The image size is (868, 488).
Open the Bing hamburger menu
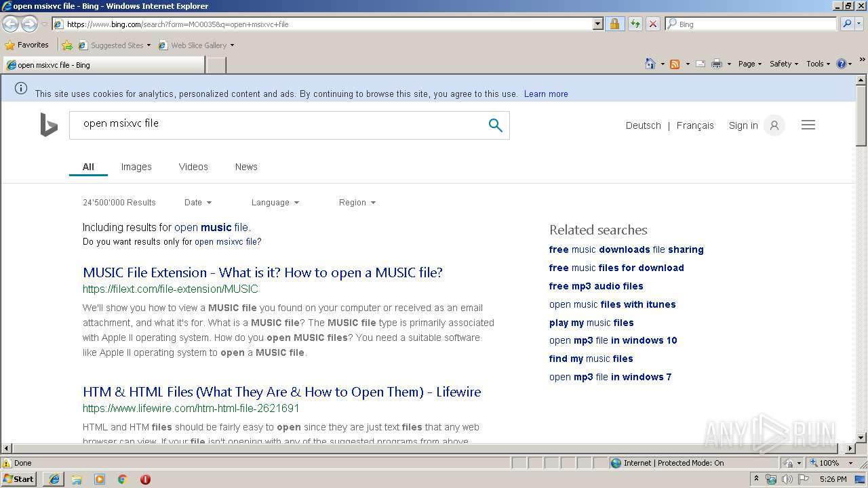pos(808,125)
